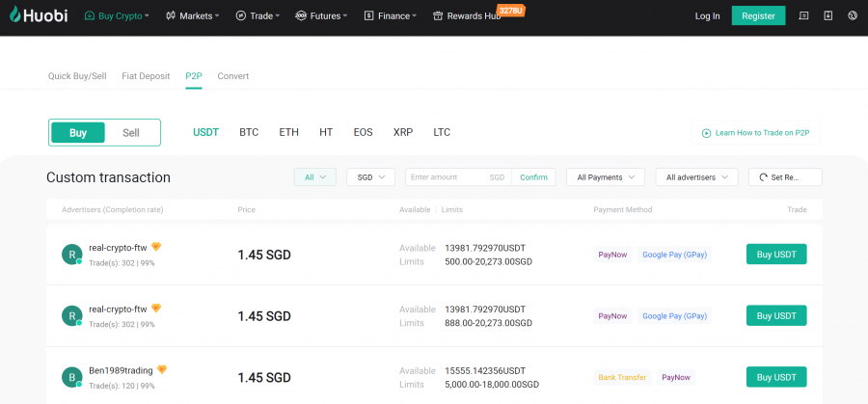Open the Markets menu
Viewport: 868px width, 404px height.
click(192, 16)
